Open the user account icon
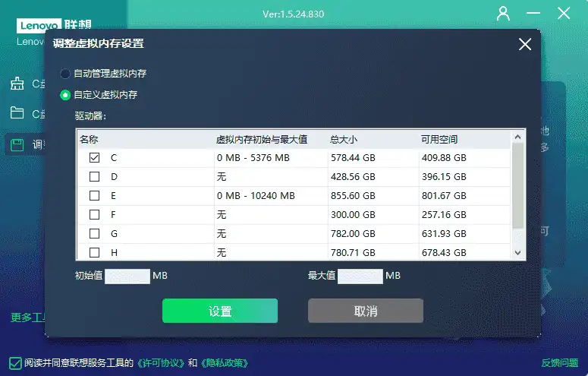 pyautogui.click(x=503, y=14)
